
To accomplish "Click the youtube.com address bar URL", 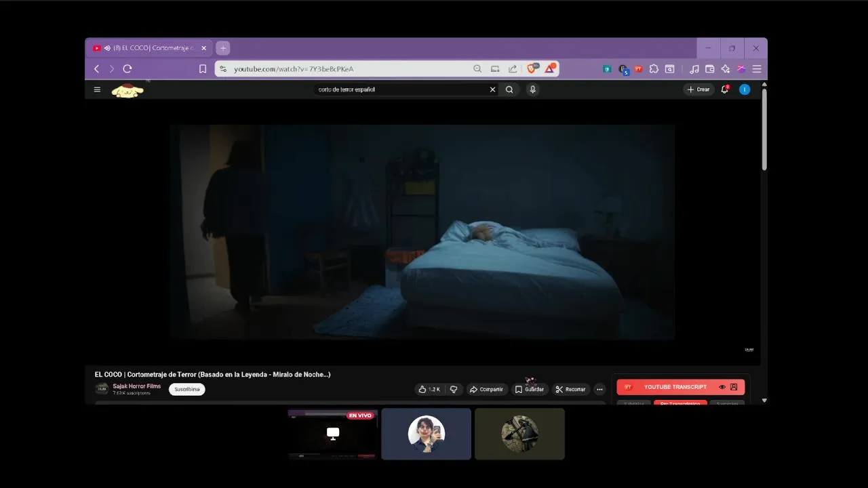I will tap(294, 69).
